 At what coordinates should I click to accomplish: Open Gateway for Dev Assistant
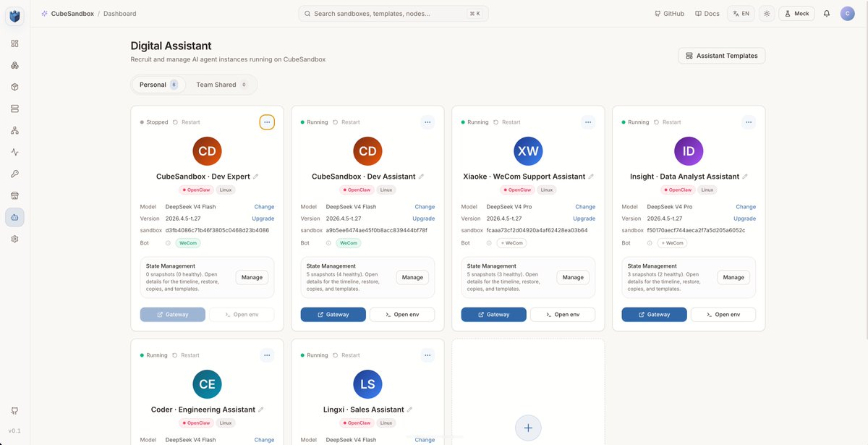click(333, 315)
